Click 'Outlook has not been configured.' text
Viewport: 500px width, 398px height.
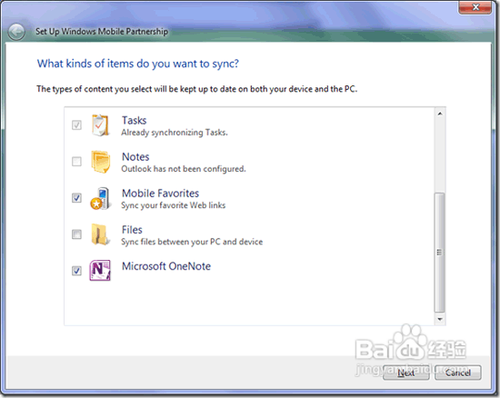[x=183, y=169]
